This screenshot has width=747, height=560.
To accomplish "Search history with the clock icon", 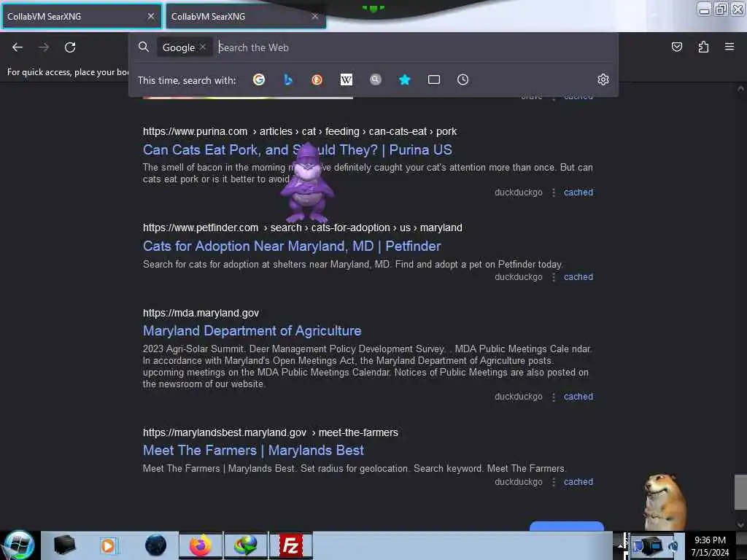I will click(x=462, y=79).
